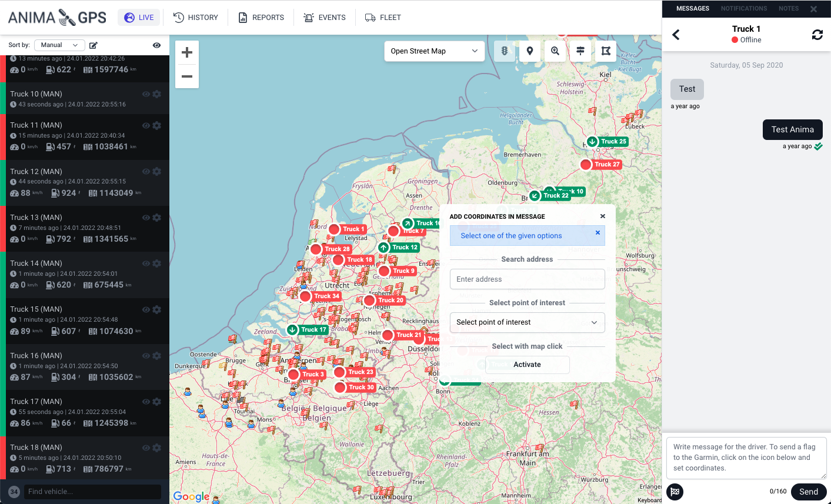Image resolution: width=831 pixels, height=504 pixels.
Task: Expand the Open Street Map layer dropdown
Action: point(434,51)
